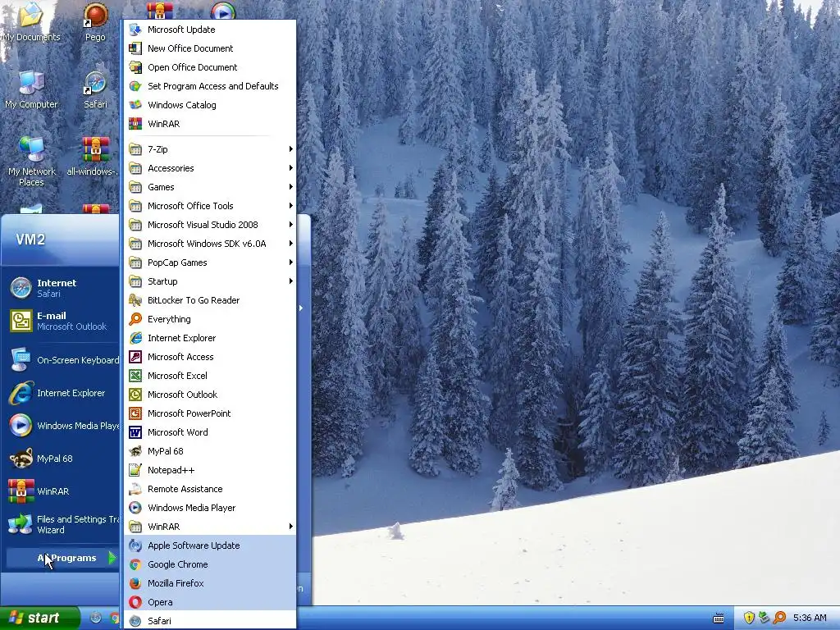Expand the 7-Zip submenu arrow
The width and height of the screenshot is (840, 630).
[x=290, y=149]
